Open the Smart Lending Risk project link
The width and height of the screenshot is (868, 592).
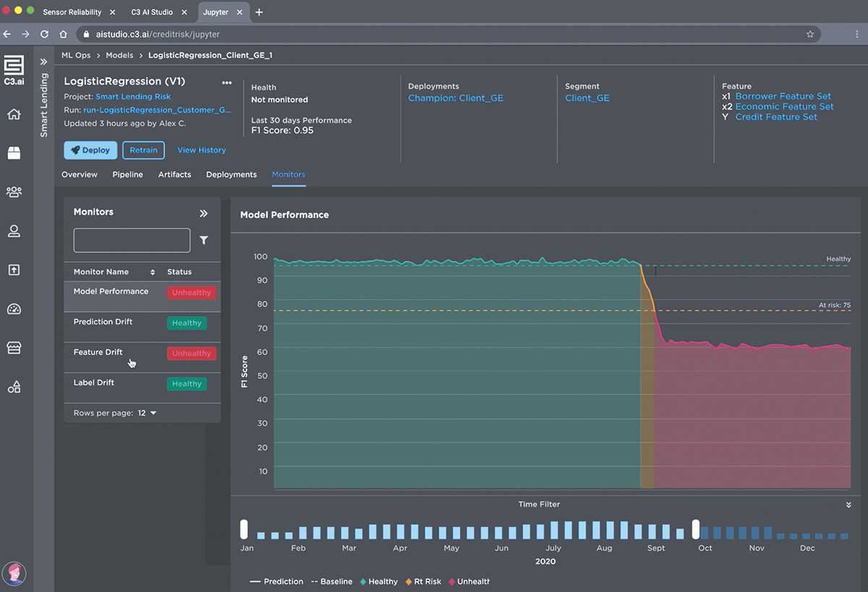[x=133, y=96]
